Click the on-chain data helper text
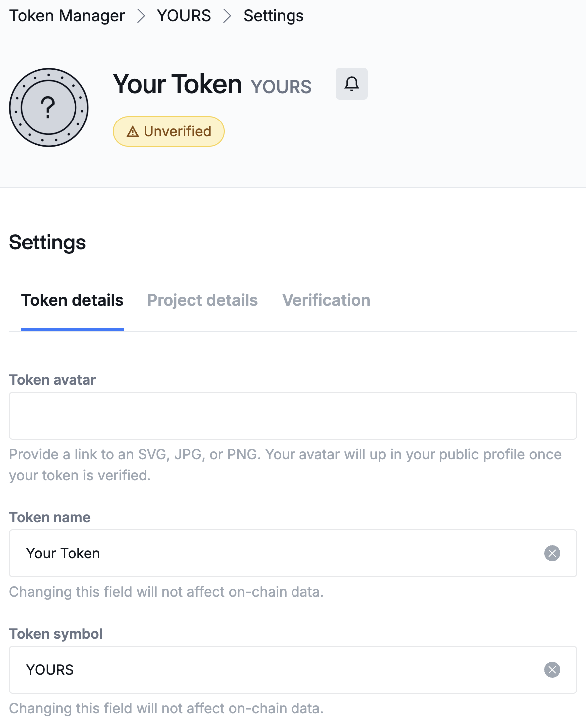Image resolution: width=586 pixels, height=728 pixels. point(166,592)
